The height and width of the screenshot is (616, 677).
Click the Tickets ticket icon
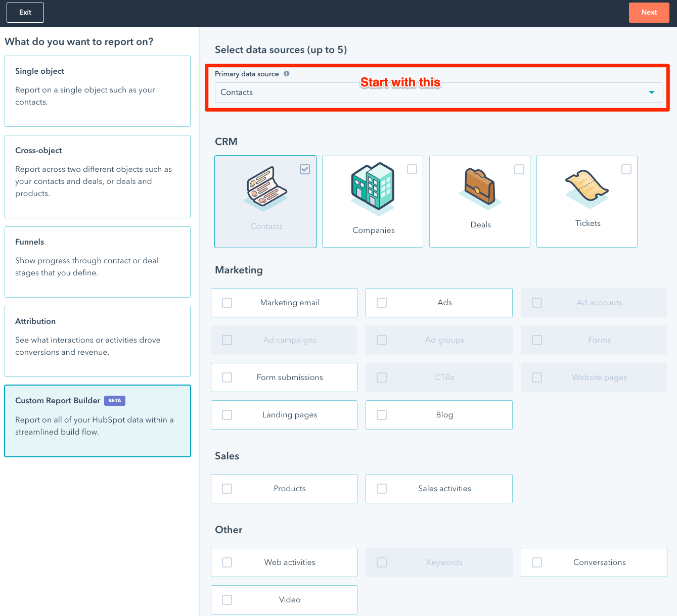pos(586,188)
